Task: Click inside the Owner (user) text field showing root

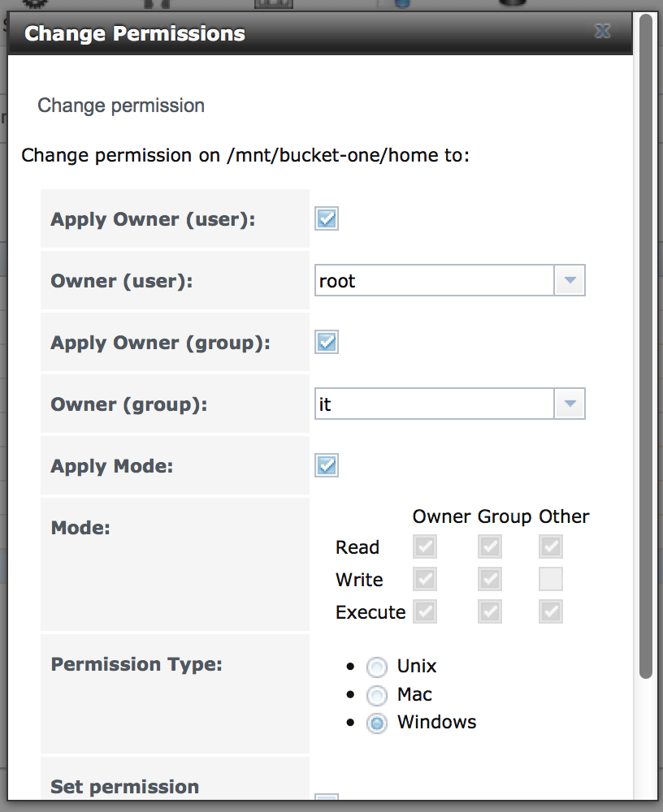Action: [x=431, y=280]
